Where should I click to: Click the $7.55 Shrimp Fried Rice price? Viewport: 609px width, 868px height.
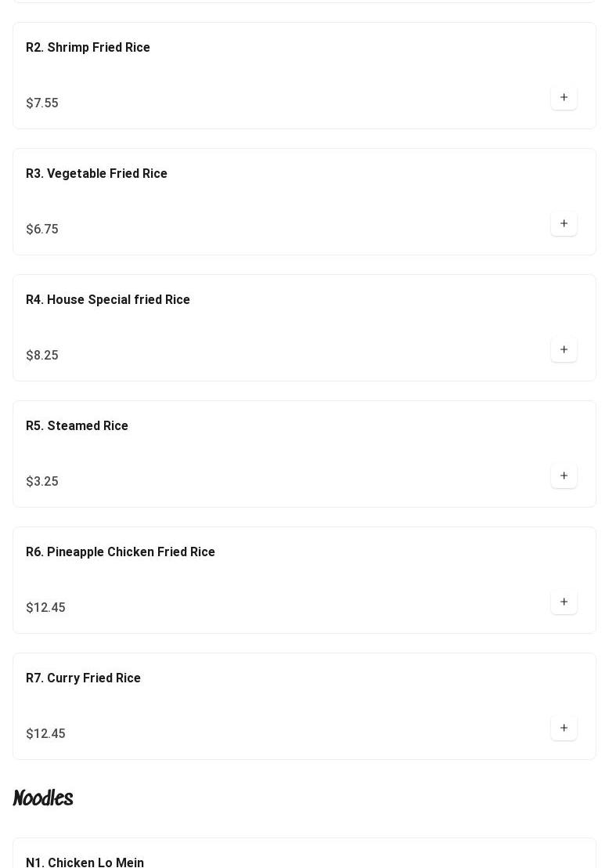coord(42,103)
